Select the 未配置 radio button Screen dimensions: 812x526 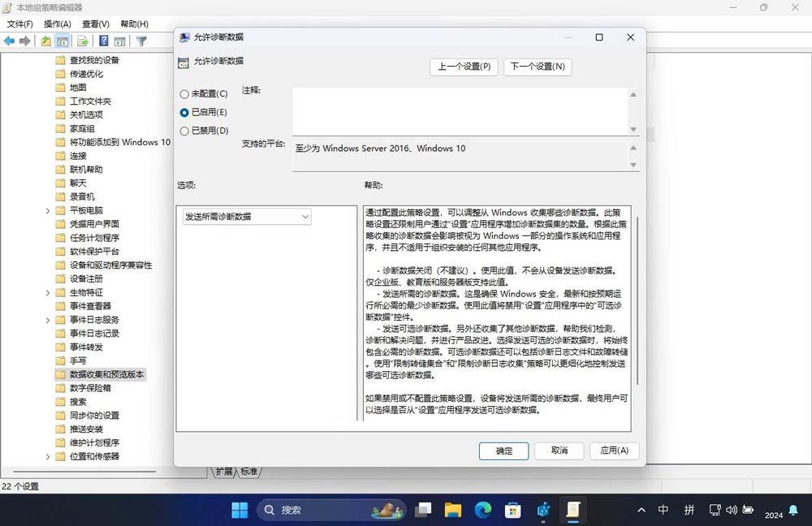coord(184,93)
